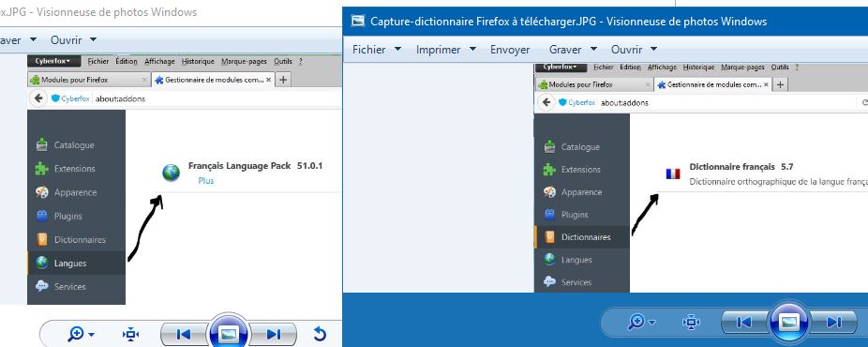Open new tab plus button in Capture-dictionnaire image
Image resolution: width=868 pixels, height=347 pixels.
click(x=781, y=84)
